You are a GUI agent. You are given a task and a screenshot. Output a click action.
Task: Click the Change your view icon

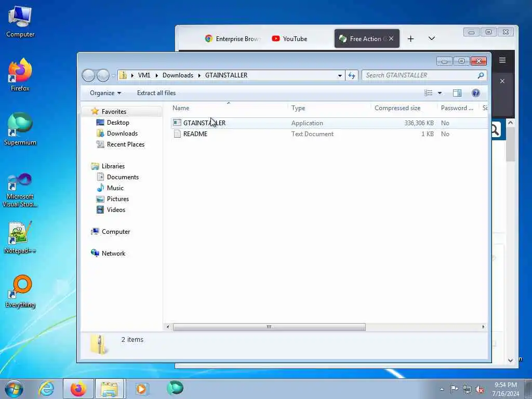[429, 93]
